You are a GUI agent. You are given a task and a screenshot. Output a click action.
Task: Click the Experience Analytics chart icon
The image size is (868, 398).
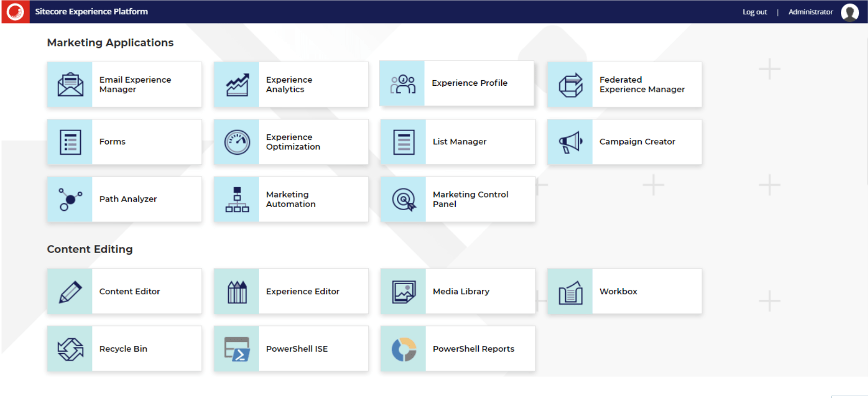point(237,85)
